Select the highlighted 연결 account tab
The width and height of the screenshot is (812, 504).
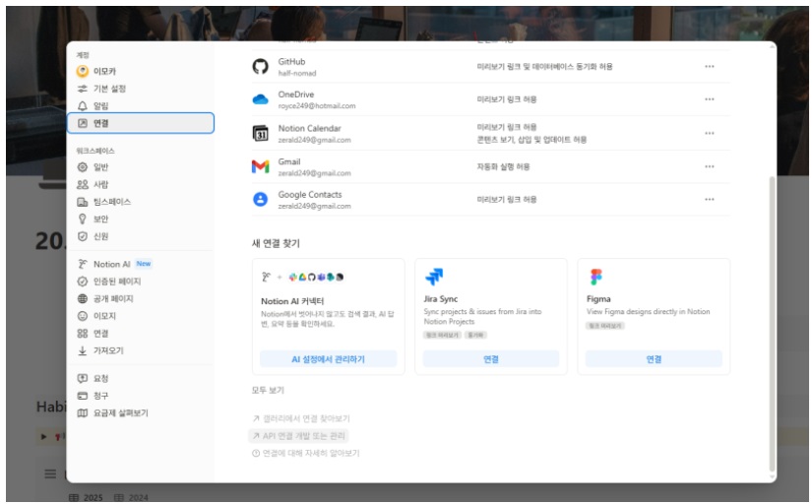pyautogui.click(x=141, y=123)
